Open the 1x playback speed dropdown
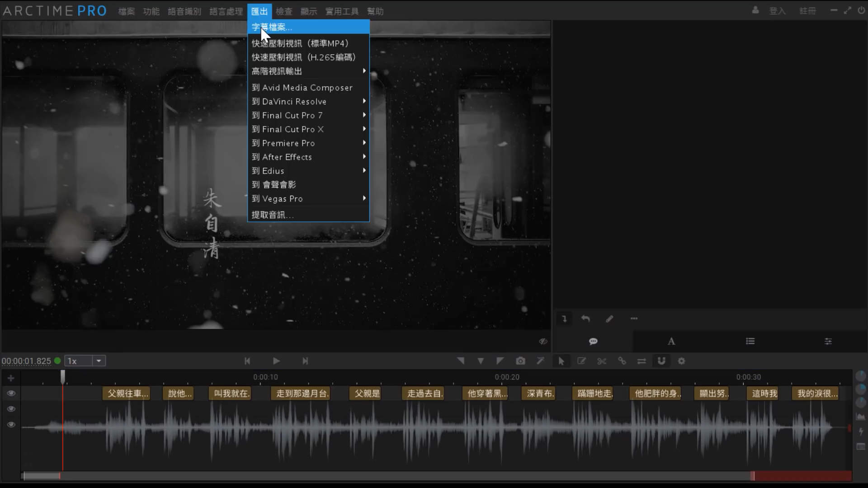 click(99, 361)
